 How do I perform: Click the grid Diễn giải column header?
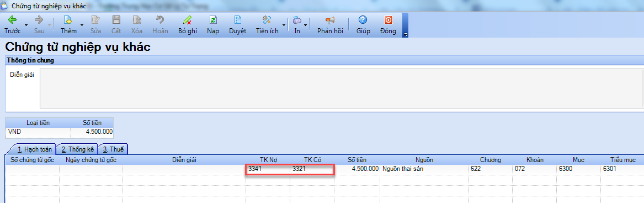click(184, 159)
